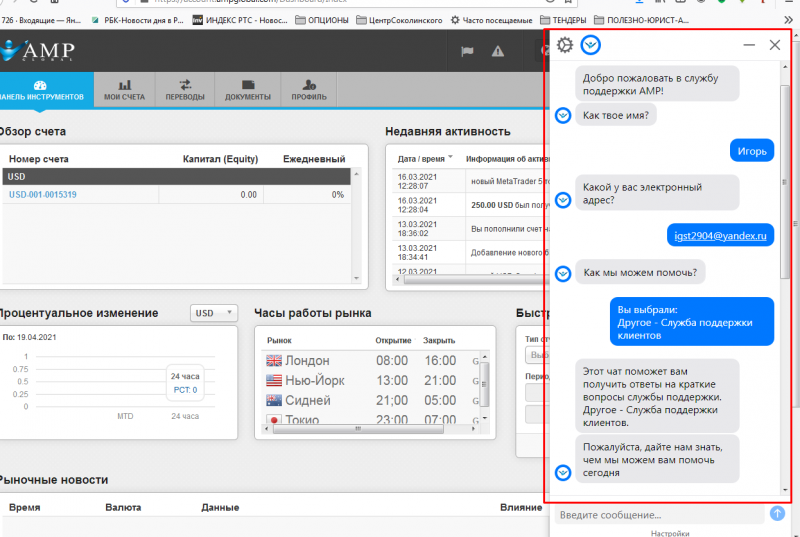
Task: Click the Нью-Йорк market row
Action: point(372,380)
